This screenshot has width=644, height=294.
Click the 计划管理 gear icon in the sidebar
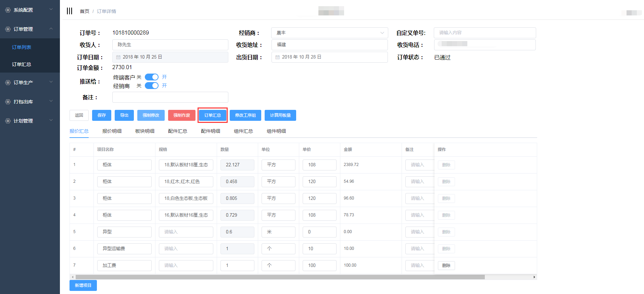pos(8,121)
